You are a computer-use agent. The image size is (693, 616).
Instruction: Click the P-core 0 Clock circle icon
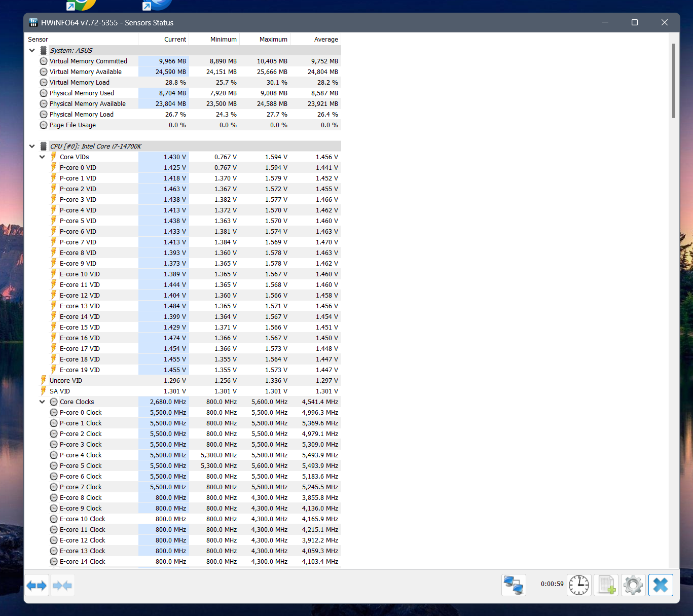pos(54,412)
